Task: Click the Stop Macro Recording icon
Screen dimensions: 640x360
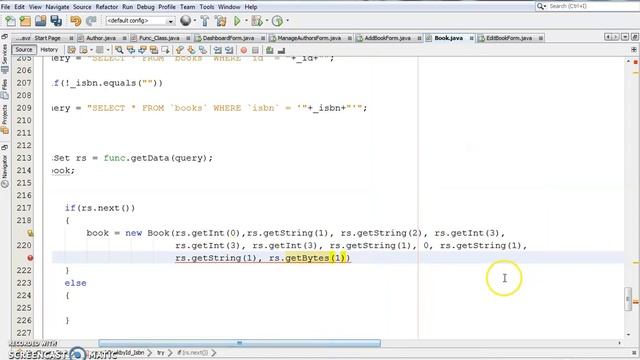Action: (255, 50)
